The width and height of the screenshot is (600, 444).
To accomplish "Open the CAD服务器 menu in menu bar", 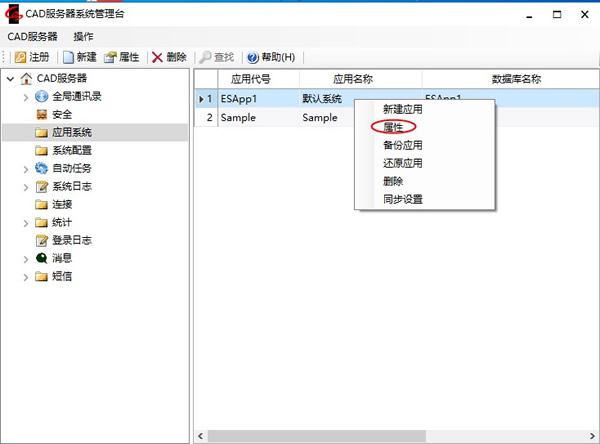I will 32,36.
